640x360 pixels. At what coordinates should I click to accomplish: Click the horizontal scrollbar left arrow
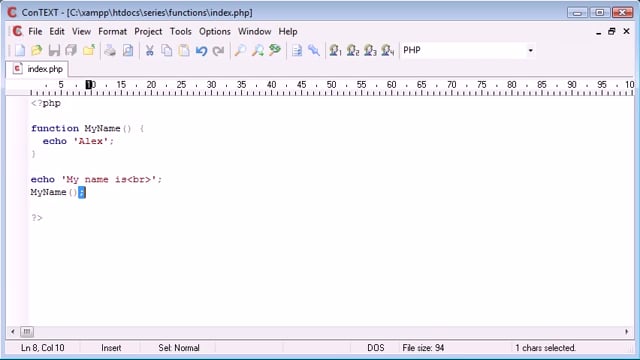tap(13, 331)
